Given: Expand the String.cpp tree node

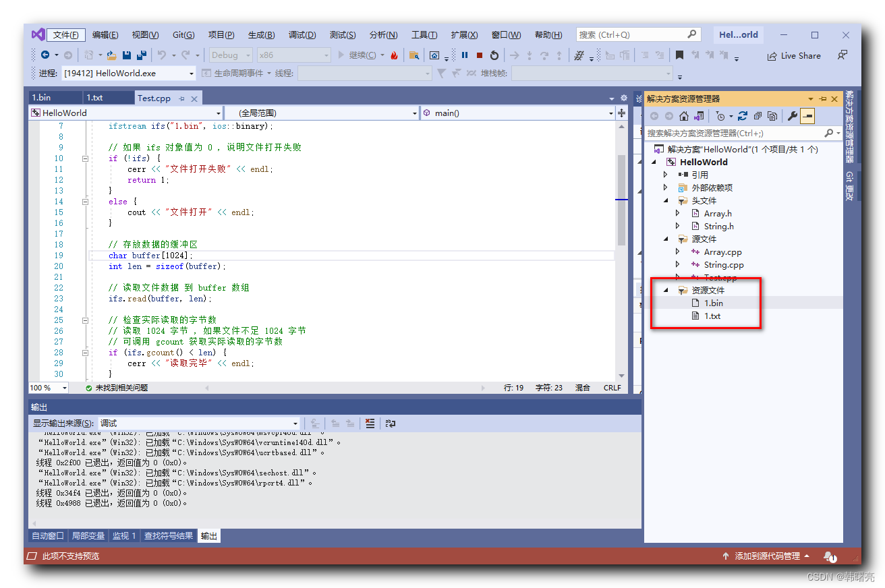Looking at the screenshot, I should [678, 264].
